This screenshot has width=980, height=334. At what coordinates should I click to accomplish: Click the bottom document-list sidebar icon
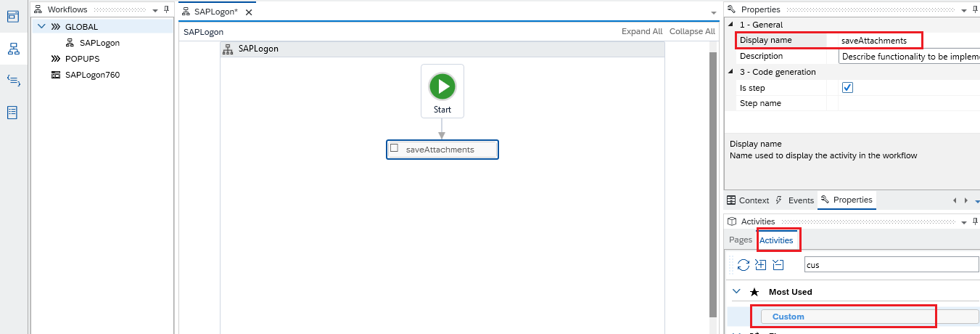(13, 113)
